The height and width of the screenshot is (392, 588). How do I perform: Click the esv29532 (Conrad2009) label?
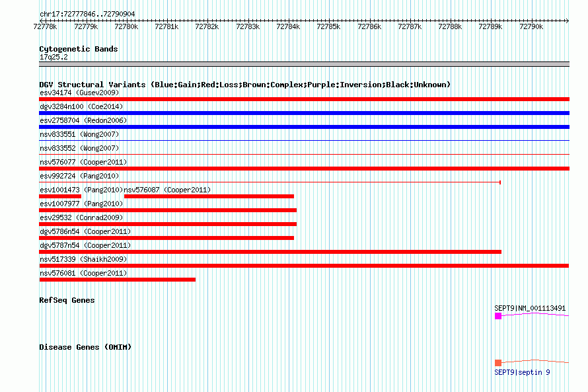pyautogui.click(x=81, y=217)
